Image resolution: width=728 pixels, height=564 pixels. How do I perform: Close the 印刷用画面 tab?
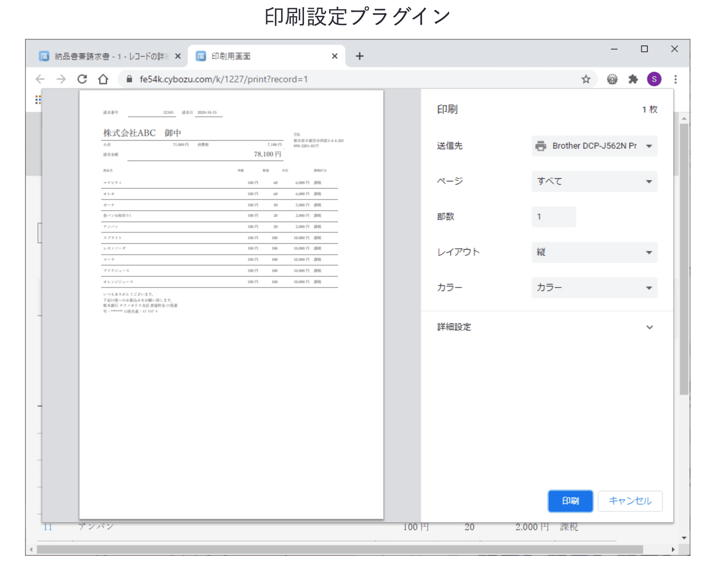(334, 56)
